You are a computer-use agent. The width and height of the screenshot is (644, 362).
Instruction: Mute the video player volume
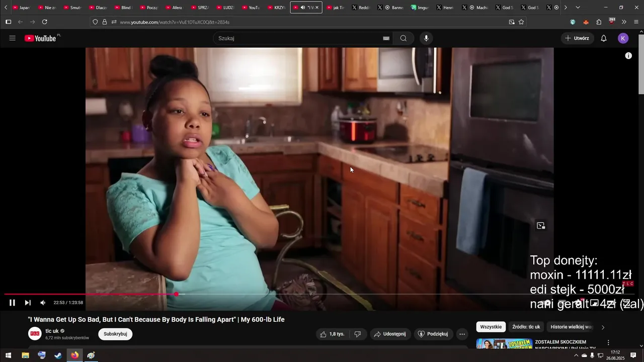pyautogui.click(x=43, y=303)
